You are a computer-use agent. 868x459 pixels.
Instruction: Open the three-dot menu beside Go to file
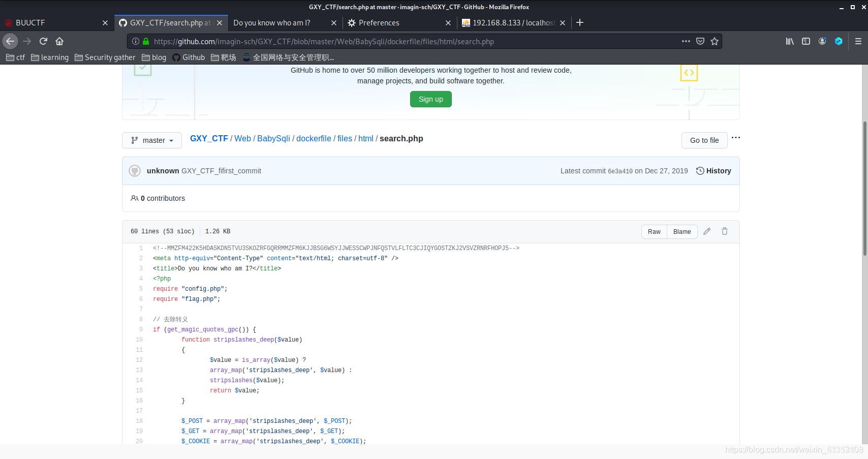[x=736, y=138]
